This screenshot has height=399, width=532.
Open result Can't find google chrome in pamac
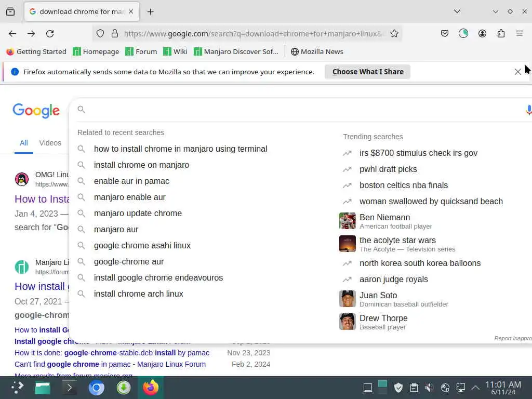click(110, 364)
